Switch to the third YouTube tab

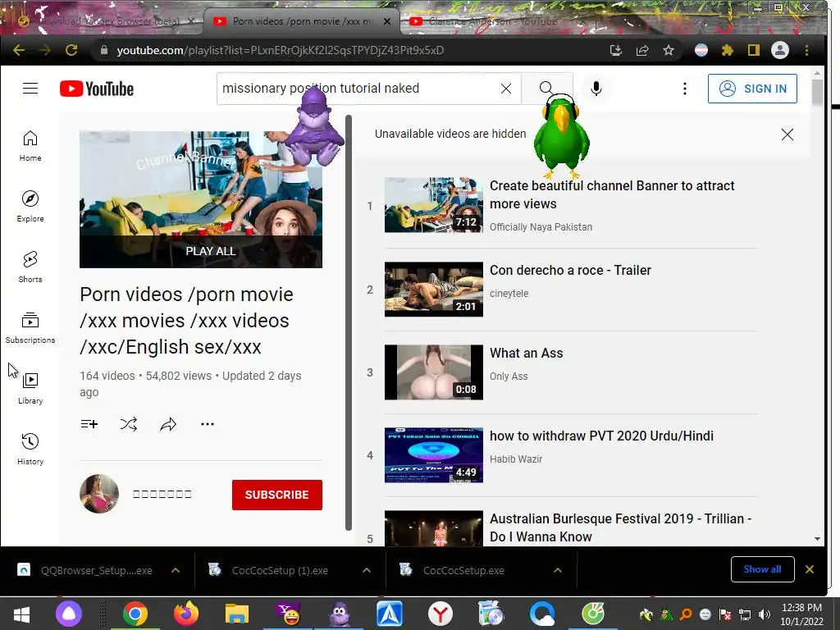pyautogui.click(x=493, y=21)
